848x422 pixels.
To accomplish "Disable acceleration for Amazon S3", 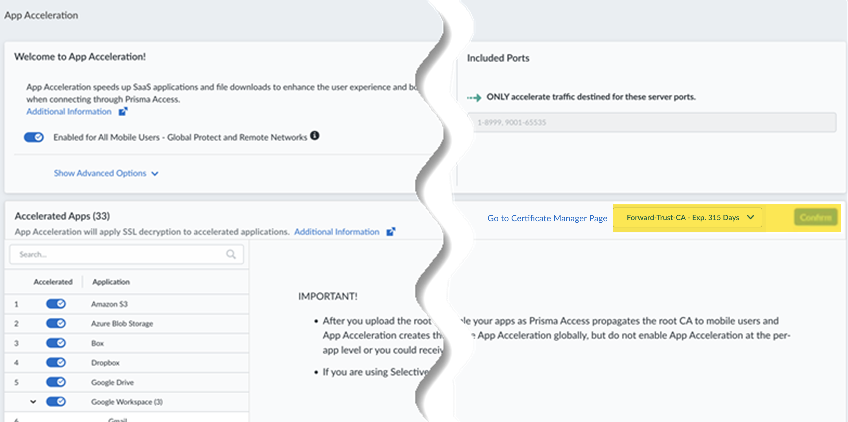I will pyautogui.click(x=56, y=303).
